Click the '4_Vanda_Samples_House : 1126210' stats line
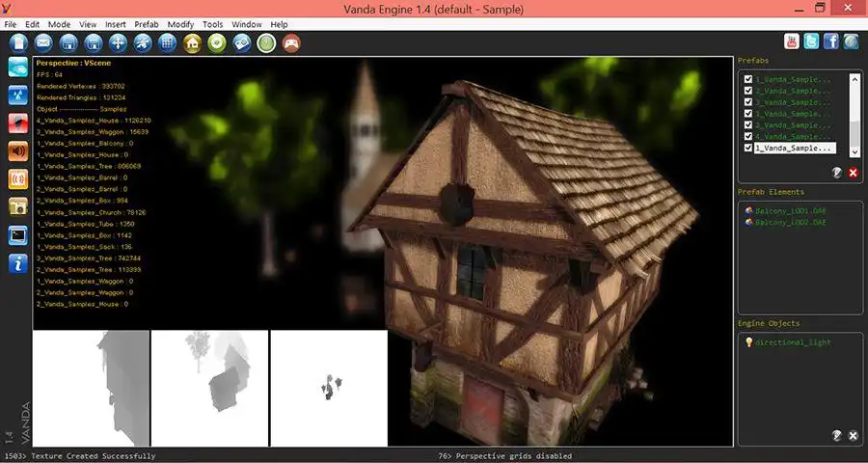 [94, 121]
